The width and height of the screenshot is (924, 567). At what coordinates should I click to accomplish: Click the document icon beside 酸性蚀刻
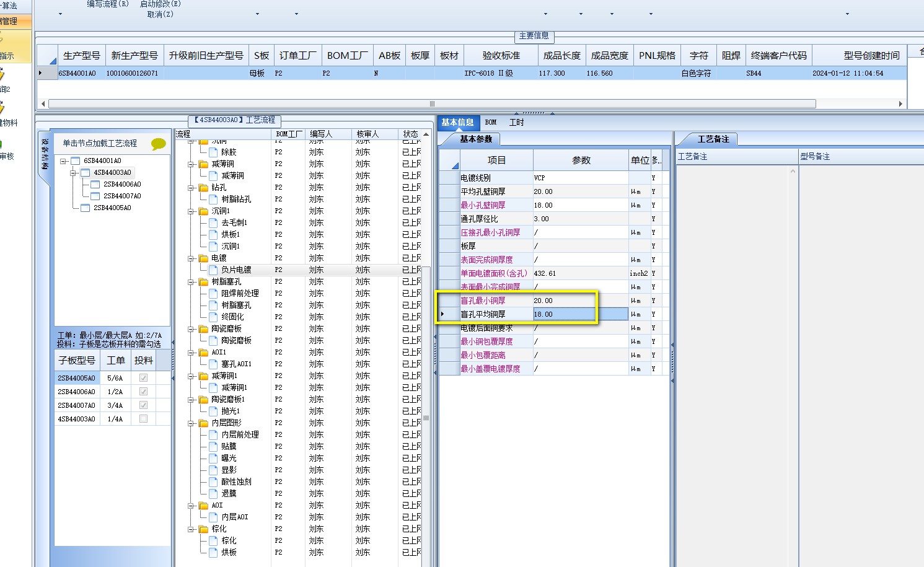213,482
